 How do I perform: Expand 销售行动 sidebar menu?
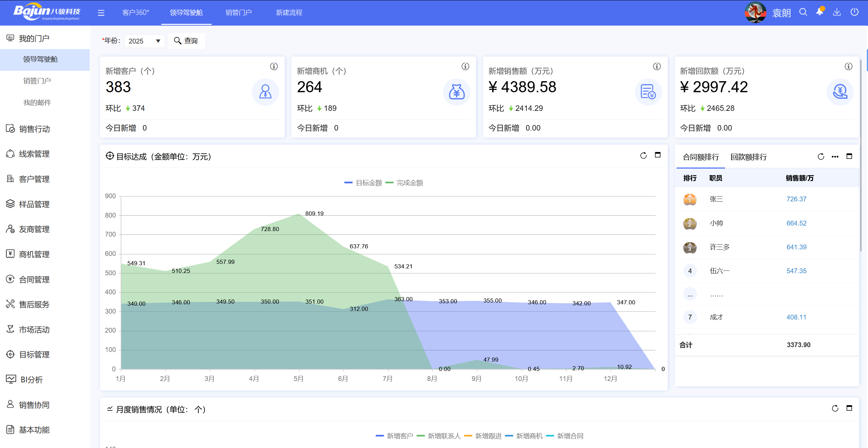point(35,129)
